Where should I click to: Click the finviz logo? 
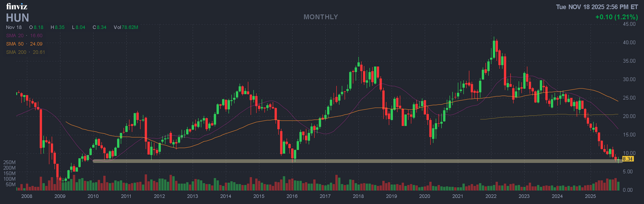click(x=18, y=6)
